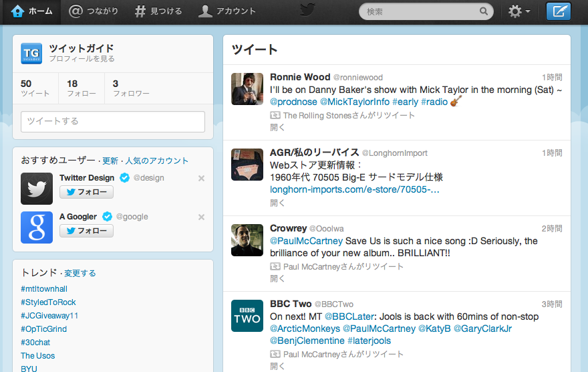
Task: Click Crowrey's avatar photo
Action: [247, 240]
